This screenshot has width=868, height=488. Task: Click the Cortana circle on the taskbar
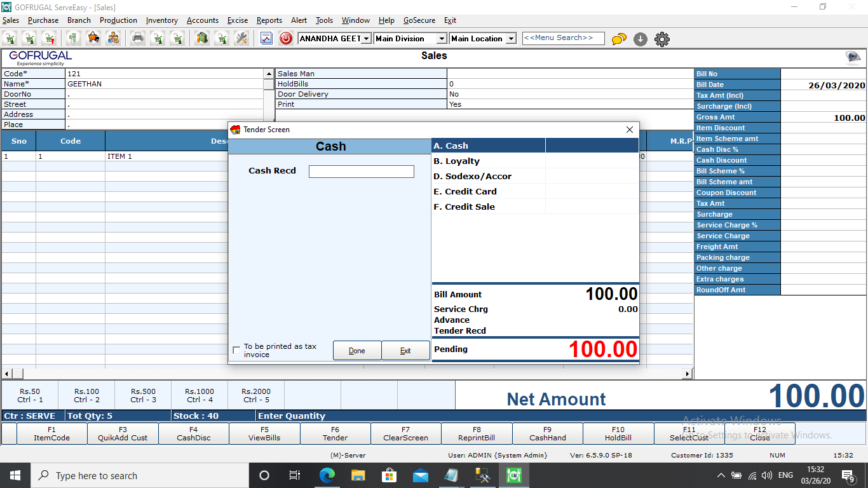(264, 475)
